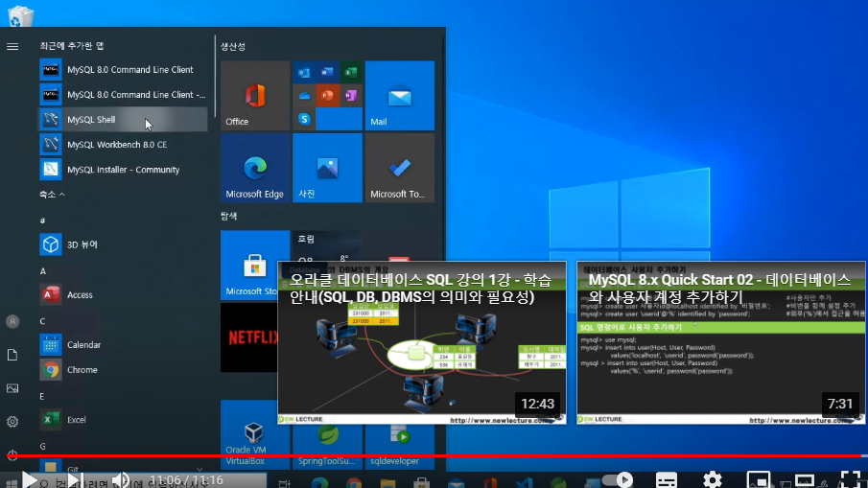
Task: Open Excel in the Office apps tile
Action: (350, 73)
